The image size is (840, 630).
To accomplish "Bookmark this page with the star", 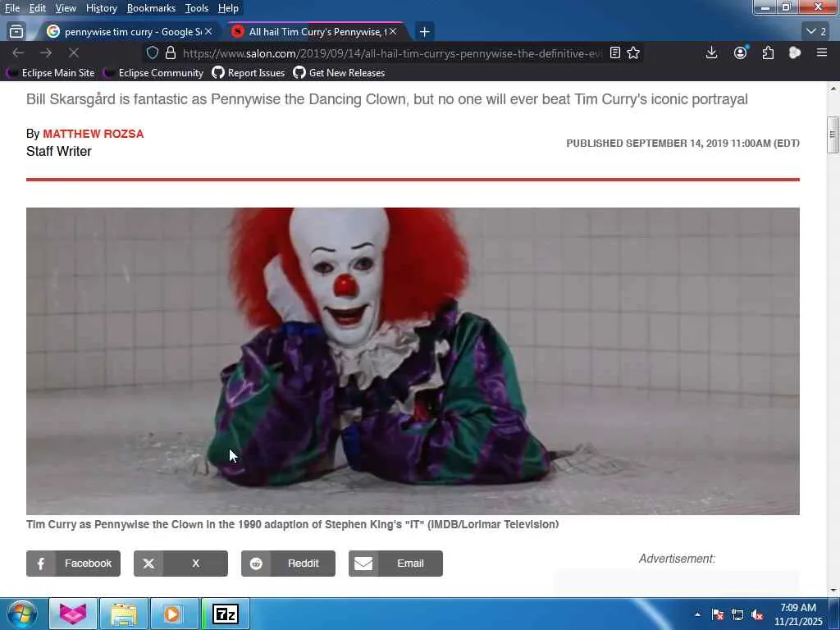I will (x=633, y=52).
